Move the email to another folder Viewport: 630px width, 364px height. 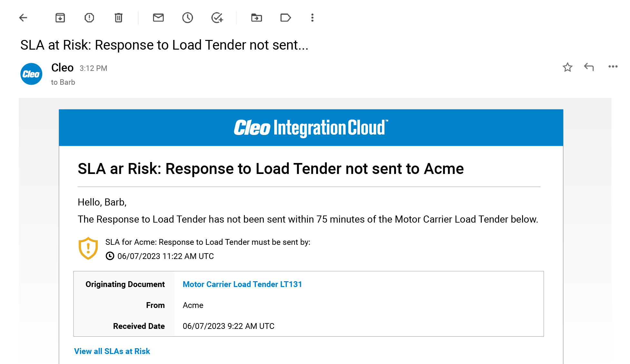point(256,18)
